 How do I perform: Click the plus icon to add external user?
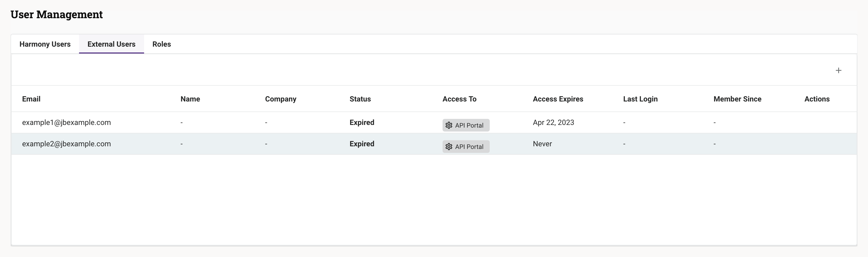tap(838, 70)
